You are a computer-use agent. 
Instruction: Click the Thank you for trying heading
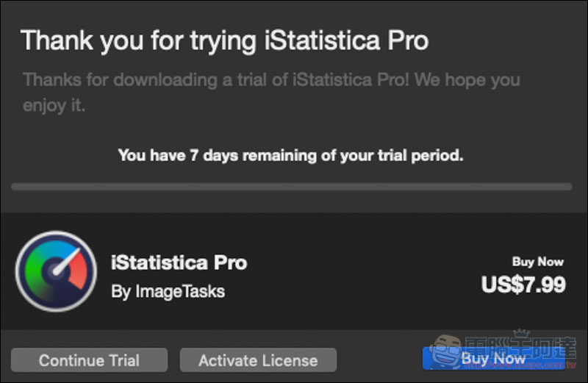225,40
